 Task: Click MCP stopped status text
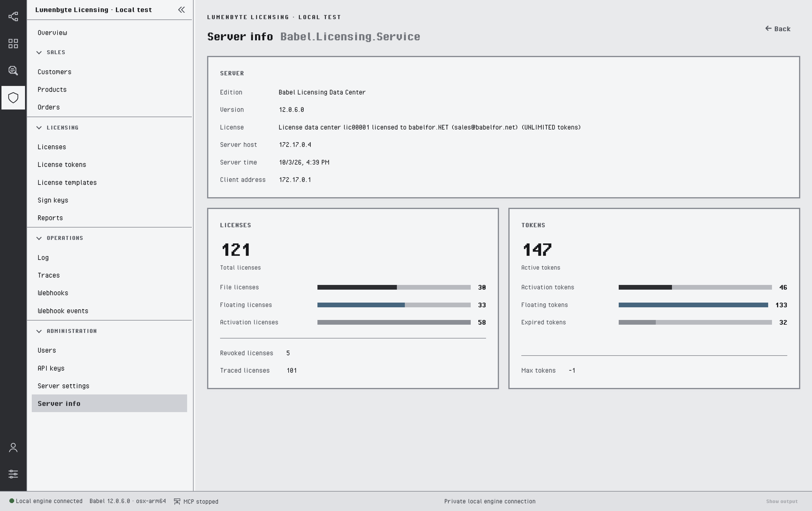click(201, 502)
